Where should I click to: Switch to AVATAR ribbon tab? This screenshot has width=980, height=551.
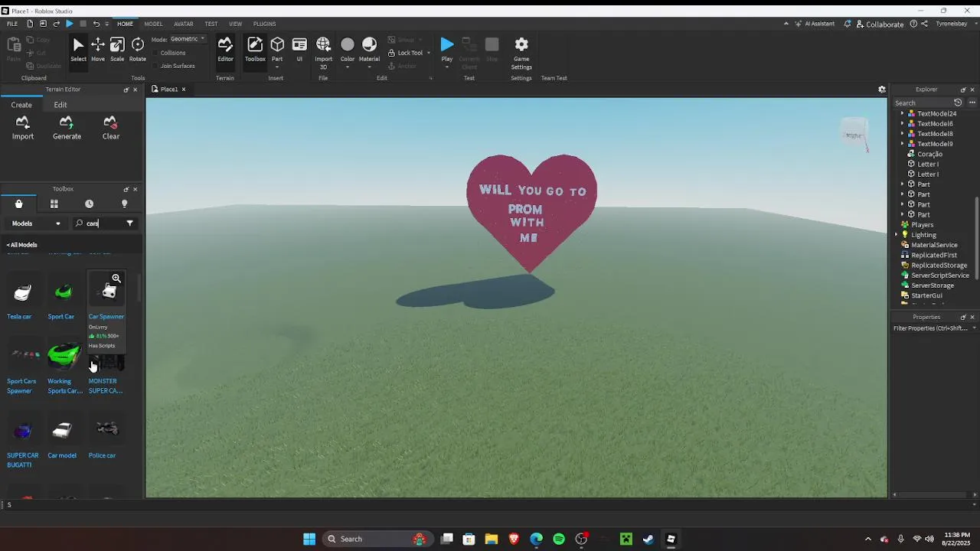tap(184, 24)
